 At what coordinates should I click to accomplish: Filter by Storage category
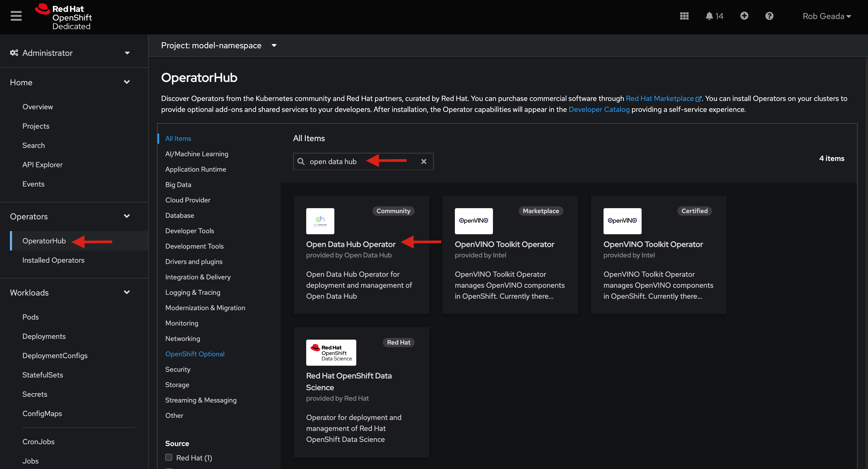click(177, 385)
